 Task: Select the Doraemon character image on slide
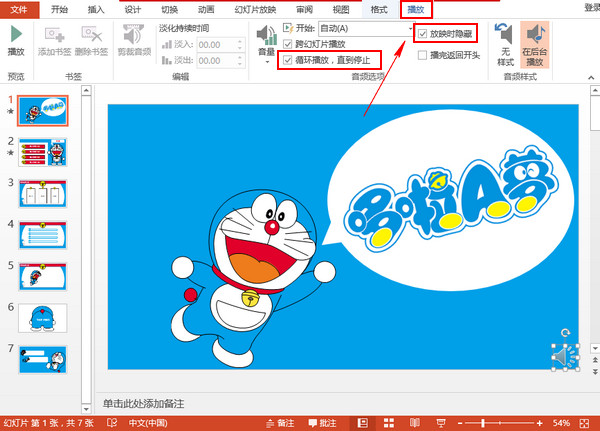pyautogui.click(x=253, y=278)
